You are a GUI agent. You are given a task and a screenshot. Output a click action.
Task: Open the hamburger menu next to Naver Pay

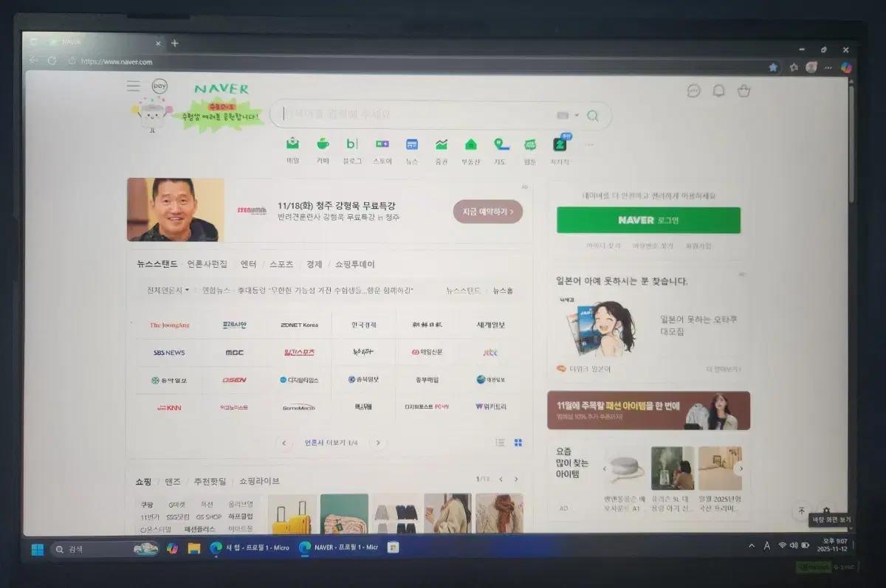(133, 86)
